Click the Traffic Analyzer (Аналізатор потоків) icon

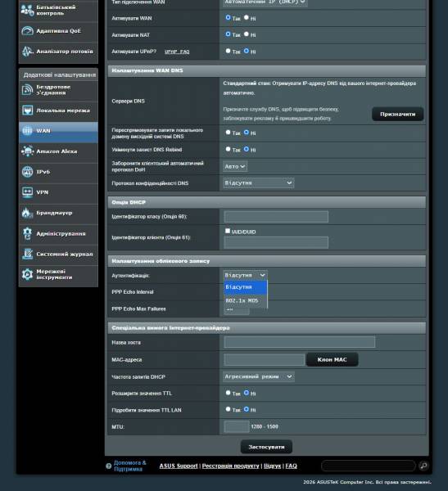click(x=27, y=52)
